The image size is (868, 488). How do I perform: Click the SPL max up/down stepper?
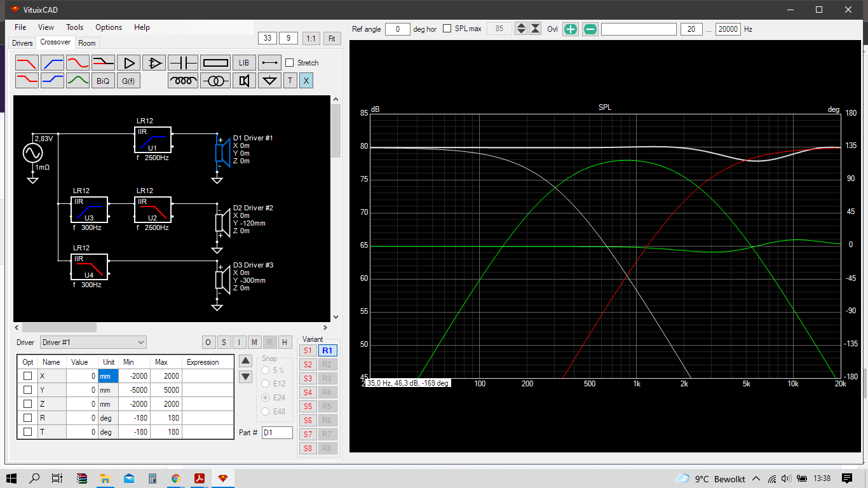(x=521, y=29)
